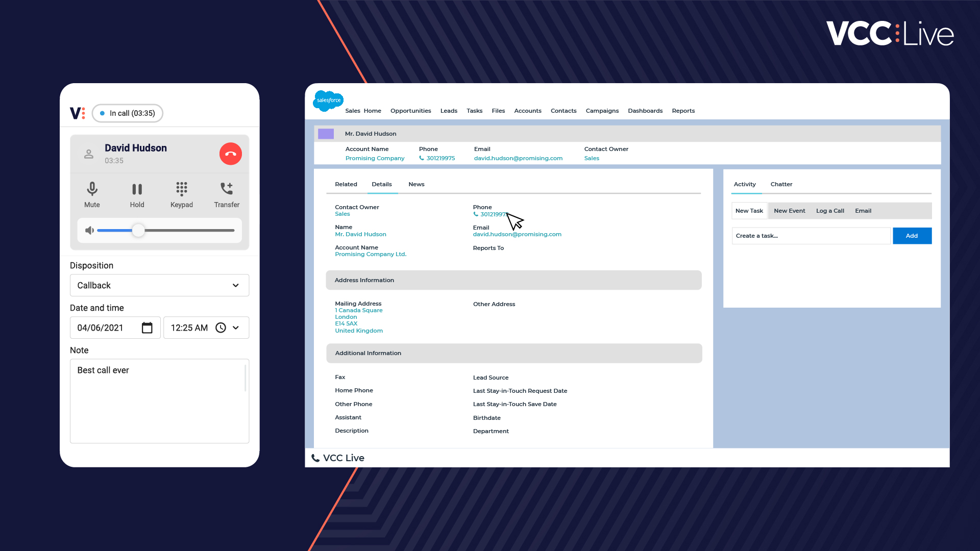Switch to the Related tab
Image resolution: width=980 pixels, height=551 pixels.
coord(346,184)
